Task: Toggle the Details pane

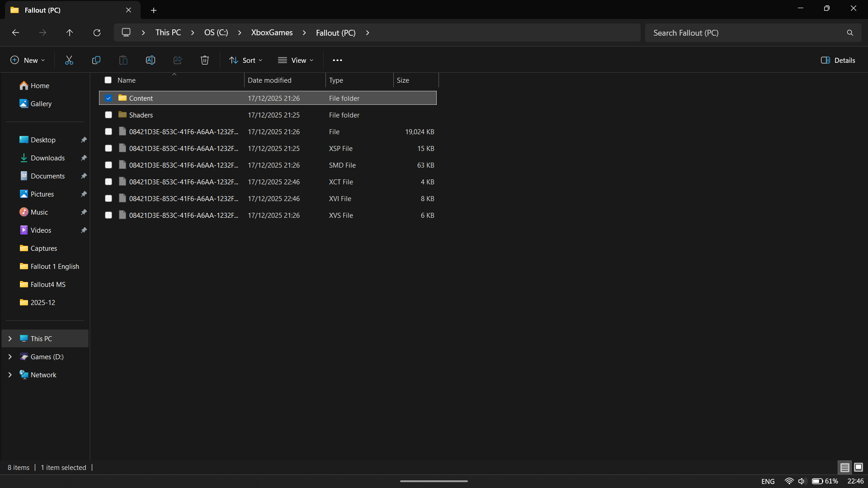Action: [x=838, y=60]
